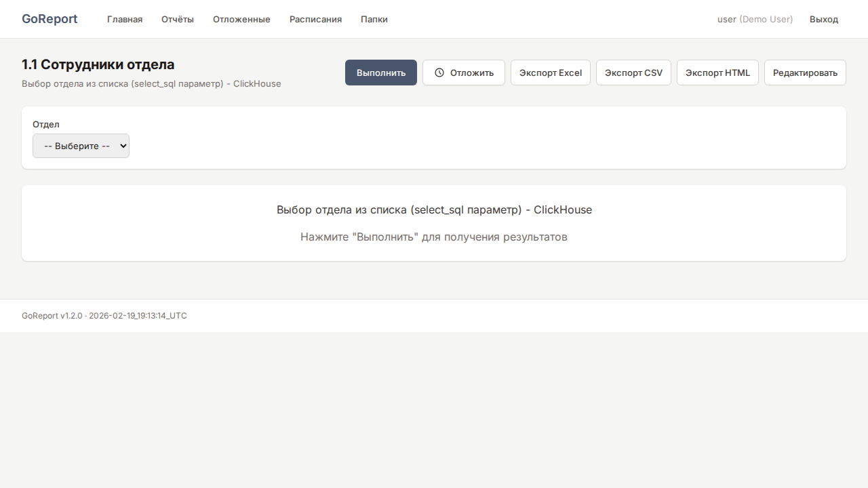Click the Отложить button
The height and width of the screenshot is (488, 868).
point(463,73)
